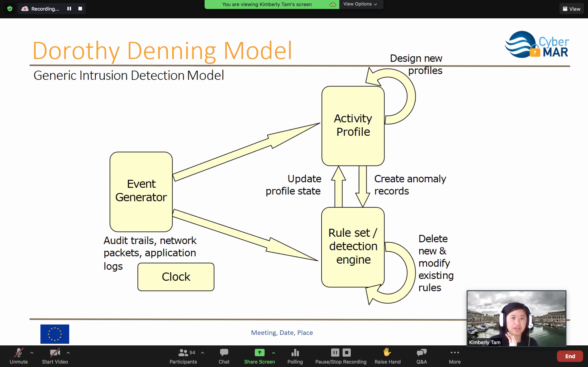Open the View Options dropdown
Screen dimensions: 588x367
[360, 4]
